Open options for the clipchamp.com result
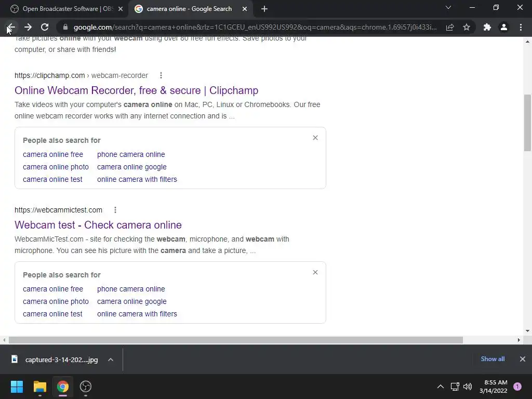 point(161,75)
